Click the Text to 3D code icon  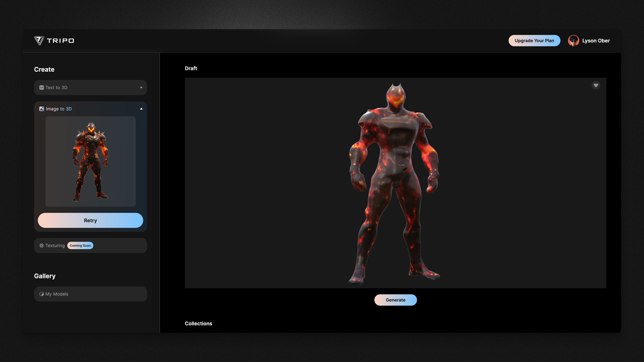(41, 87)
